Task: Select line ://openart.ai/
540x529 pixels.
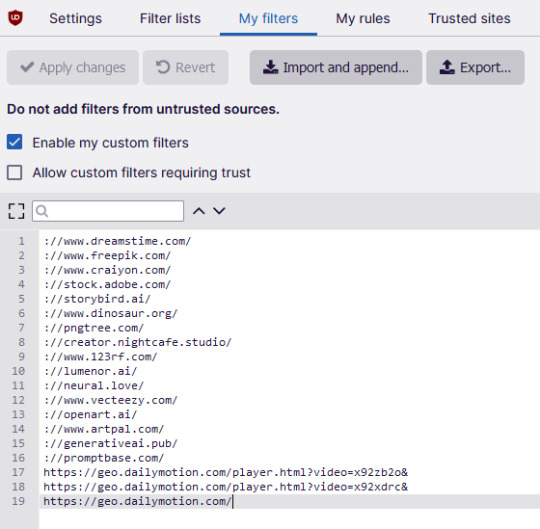Action: point(90,415)
